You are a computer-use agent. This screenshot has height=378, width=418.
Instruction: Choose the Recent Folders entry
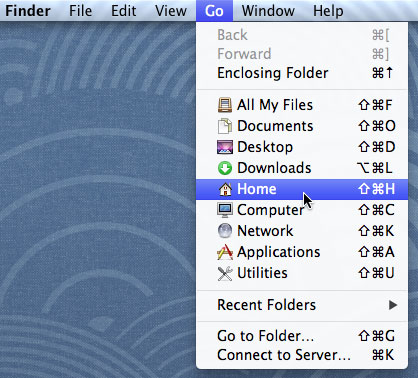pyautogui.click(x=302, y=305)
